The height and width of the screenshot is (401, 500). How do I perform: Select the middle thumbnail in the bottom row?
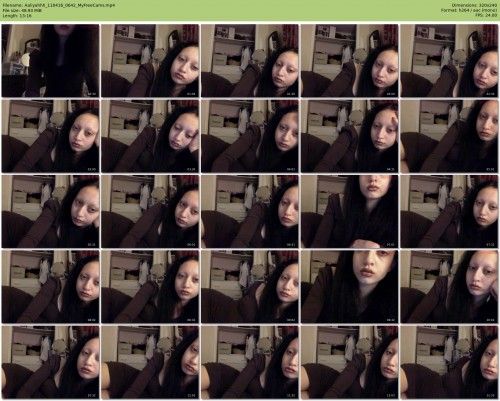point(250,362)
